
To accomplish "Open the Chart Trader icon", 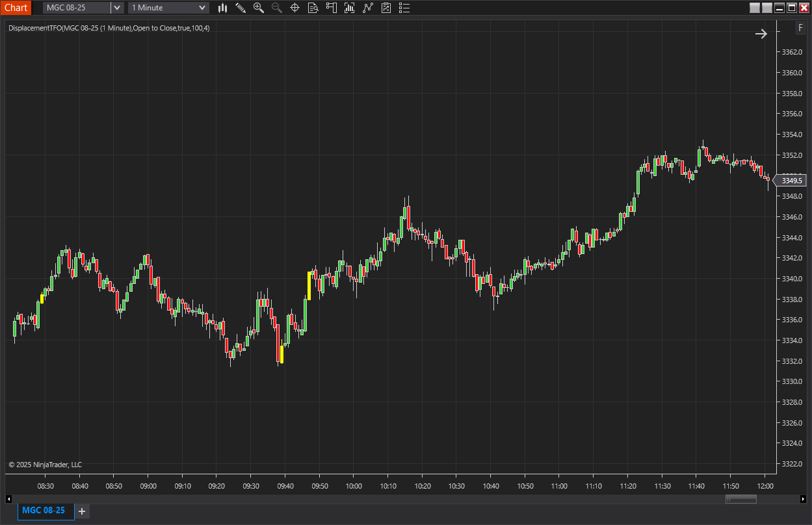I will point(332,8).
